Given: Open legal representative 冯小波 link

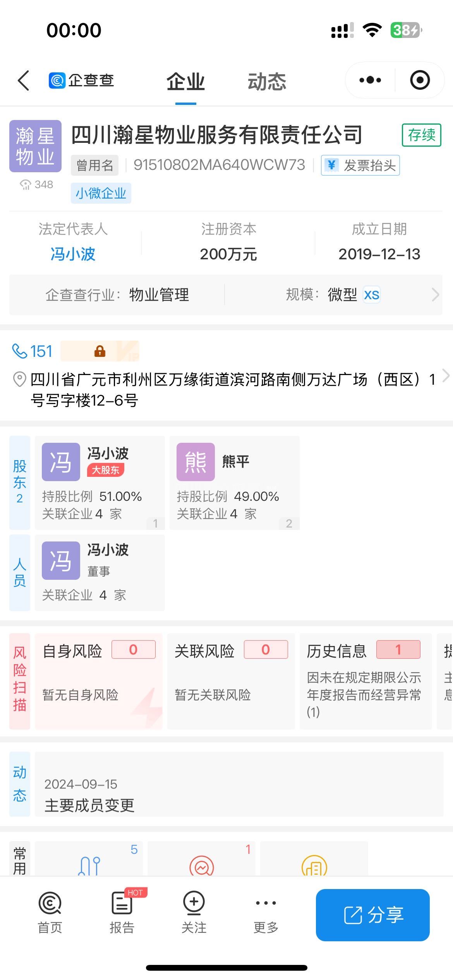Looking at the screenshot, I should tap(73, 254).
